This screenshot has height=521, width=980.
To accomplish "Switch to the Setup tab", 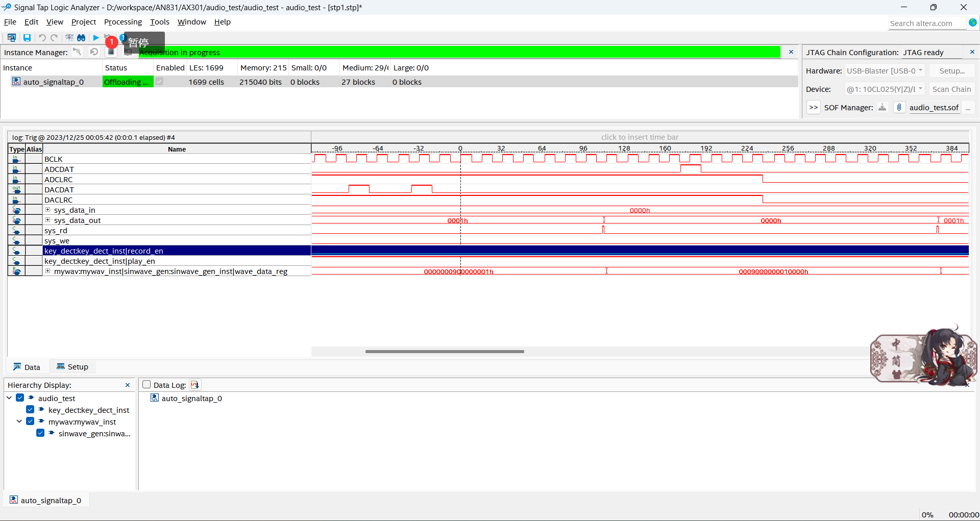I will click(x=72, y=367).
